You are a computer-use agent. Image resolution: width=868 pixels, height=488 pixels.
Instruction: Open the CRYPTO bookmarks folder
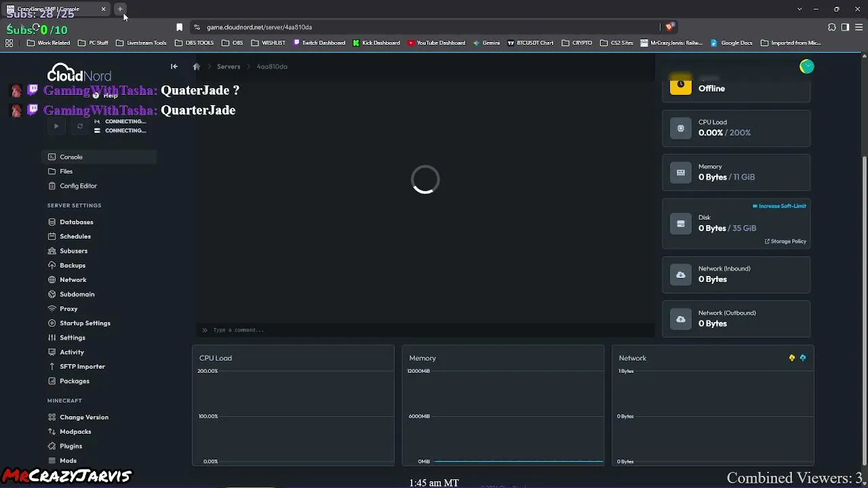pyautogui.click(x=577, y=43)
